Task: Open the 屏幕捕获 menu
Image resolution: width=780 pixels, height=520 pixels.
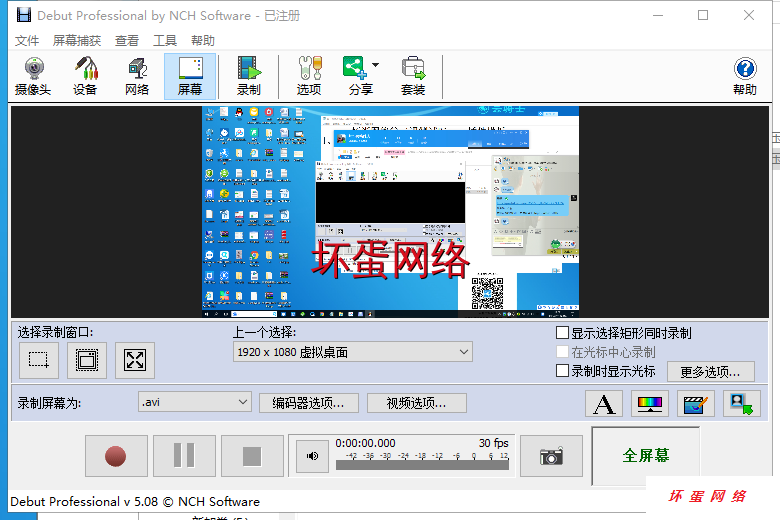Action: pos(77,41)
